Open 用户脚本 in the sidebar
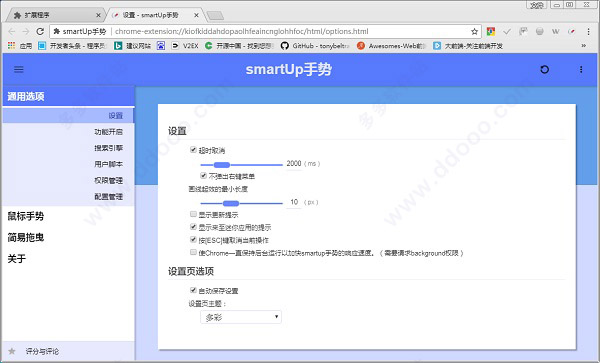This screenshot has width=600, height=363. [x=68, y=164]
